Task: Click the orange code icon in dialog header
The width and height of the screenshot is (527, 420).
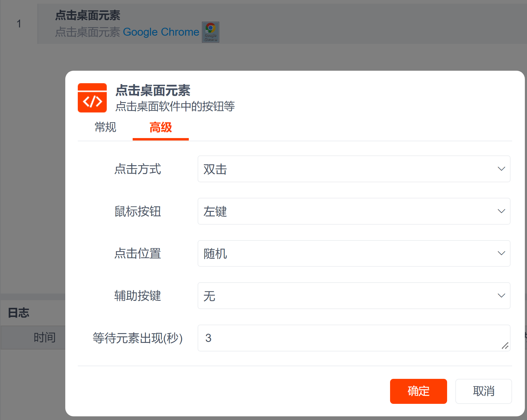Action: click(x=92, y=98)
